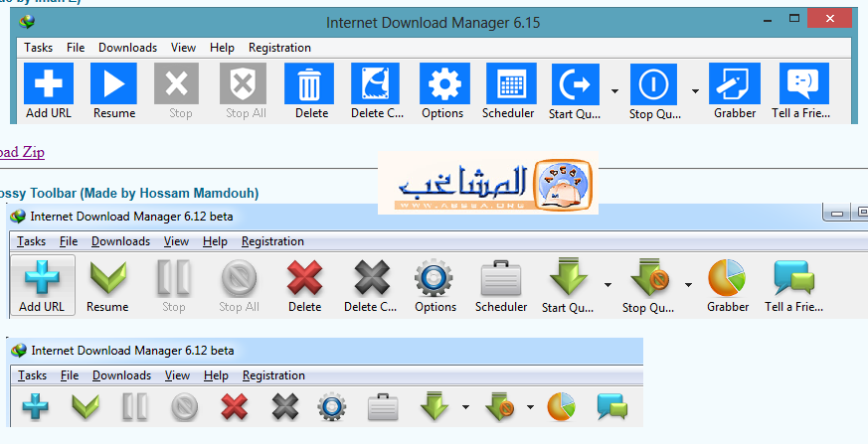
Task: Click Stop pause icon in glossy labeled toolbar
Action: coord(173,277)
